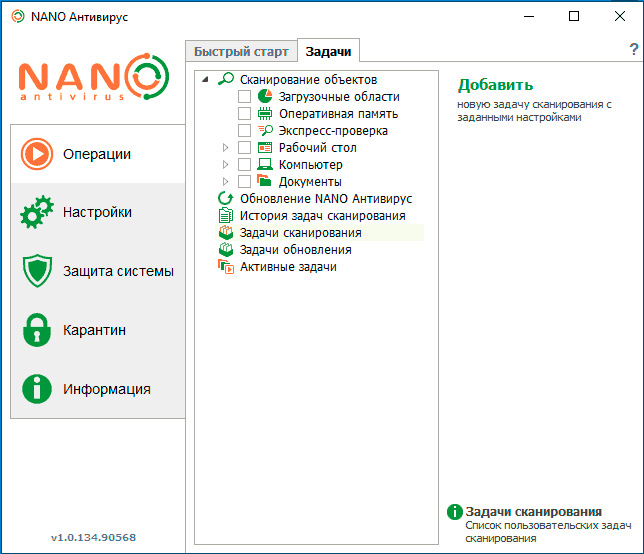Click the help question mark icon

[x=634, y=49]
